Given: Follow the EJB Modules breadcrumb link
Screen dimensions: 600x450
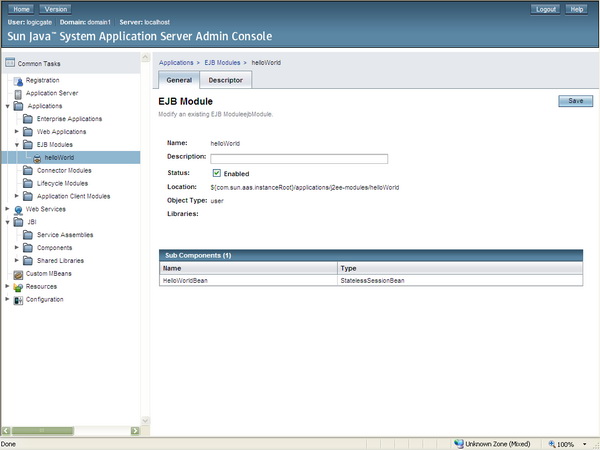Looking at the screenshot, I should [x=222, y=62].
